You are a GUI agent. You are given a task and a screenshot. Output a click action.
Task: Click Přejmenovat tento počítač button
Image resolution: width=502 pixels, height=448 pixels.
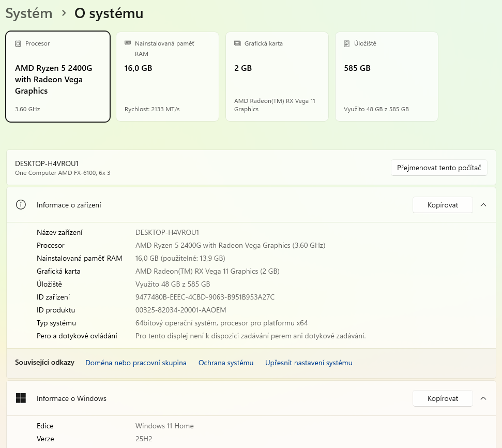[x=439, y=168]
